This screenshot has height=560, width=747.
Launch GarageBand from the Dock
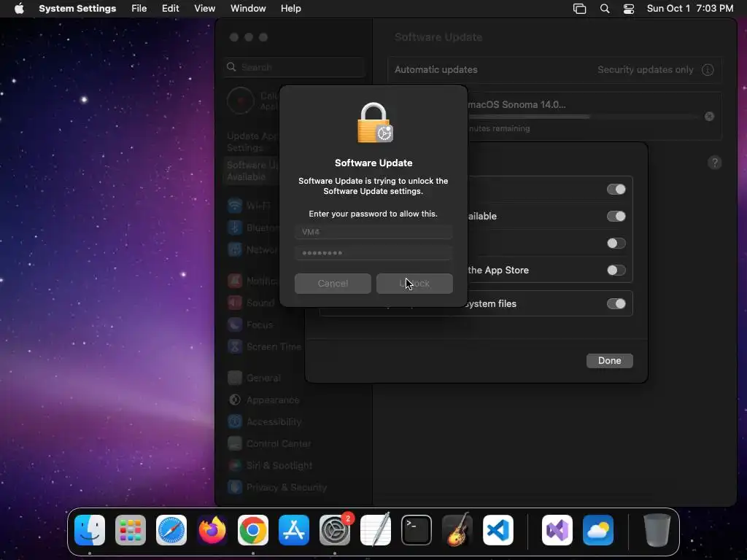[457, 530]
